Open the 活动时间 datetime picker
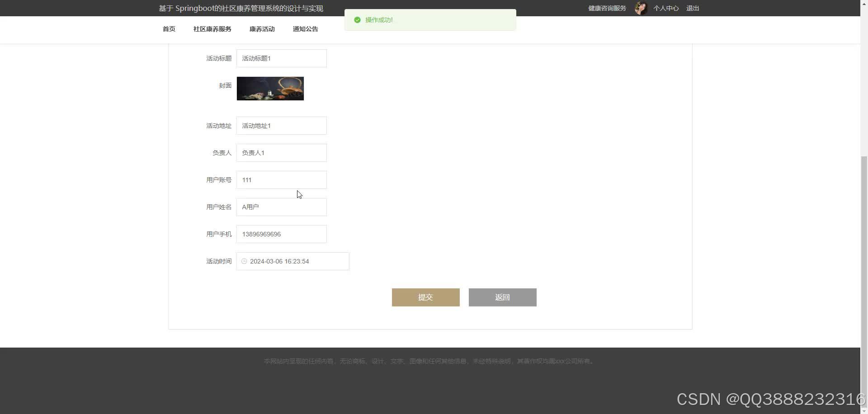Viewport: 868px width, 414px height. pyautogui.click(x=292, y=261)
